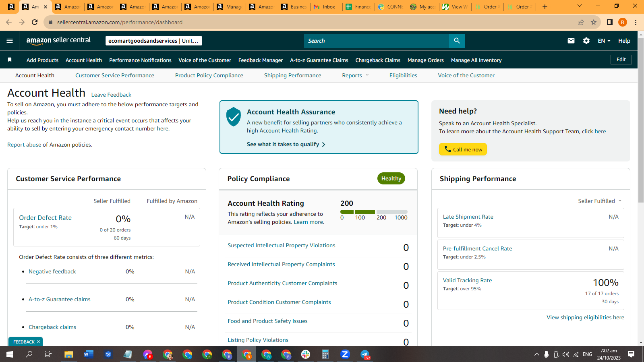This screenshot has height=362, width=644.
Task: Open Zoom from the taskbar
Action: pyautogui.click(x=345, y=354)
